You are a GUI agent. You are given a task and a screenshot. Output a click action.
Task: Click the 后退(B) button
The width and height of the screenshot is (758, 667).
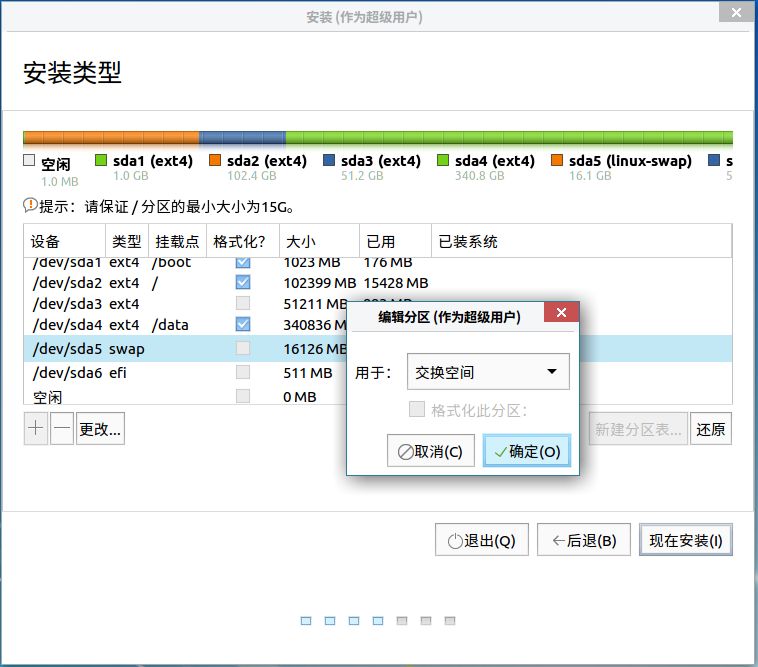click(584, 540)
